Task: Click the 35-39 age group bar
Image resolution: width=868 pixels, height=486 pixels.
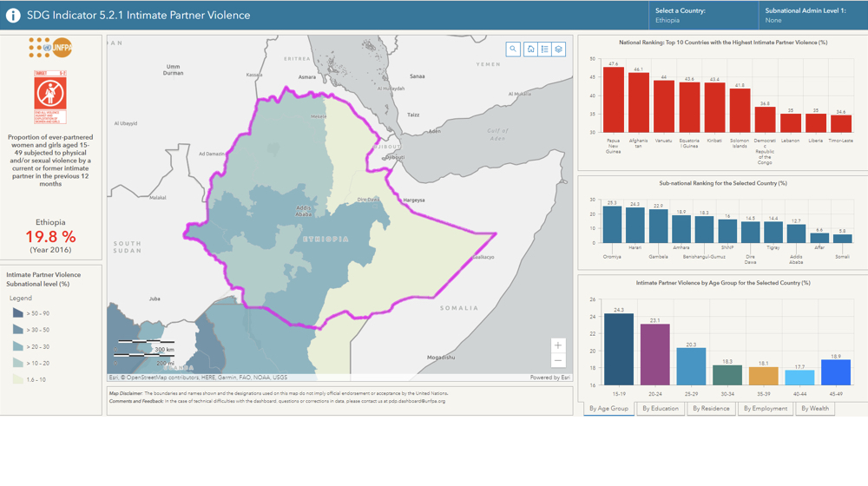Action: point(763,376)
